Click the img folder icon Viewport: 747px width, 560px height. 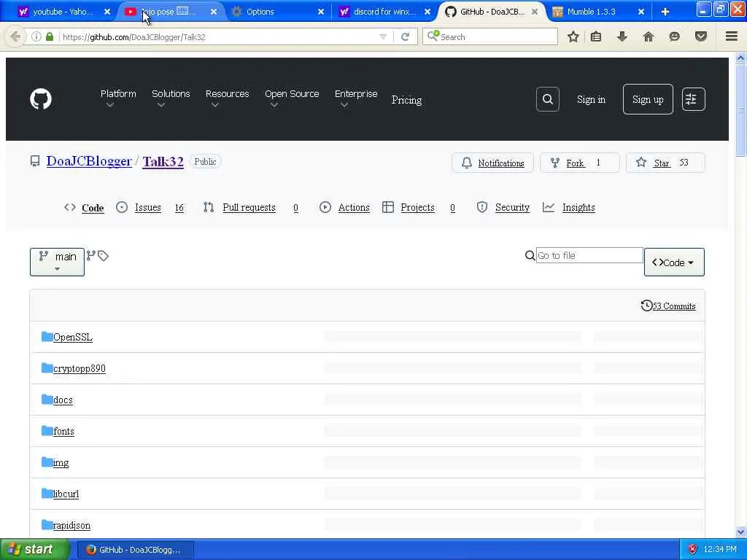coord(47,462)
